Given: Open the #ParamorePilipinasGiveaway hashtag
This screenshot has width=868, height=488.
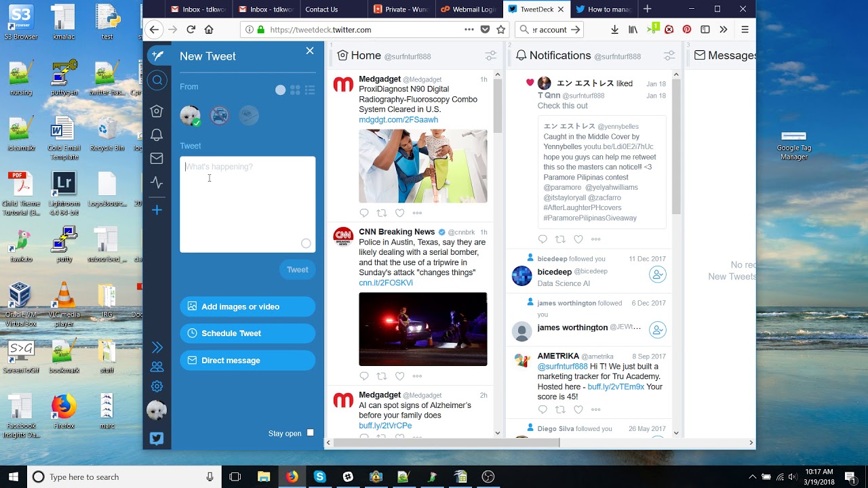Looking at the screenshot, I should tap(590, 218).
